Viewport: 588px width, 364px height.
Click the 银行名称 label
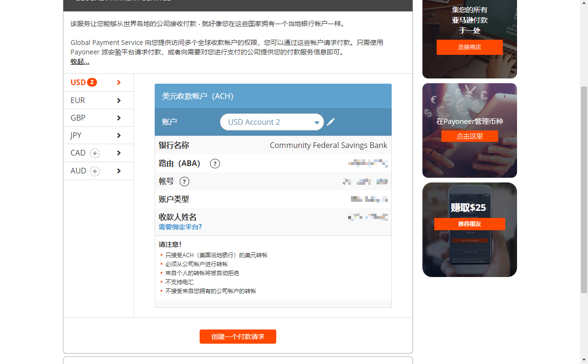(x=174, y=145)
